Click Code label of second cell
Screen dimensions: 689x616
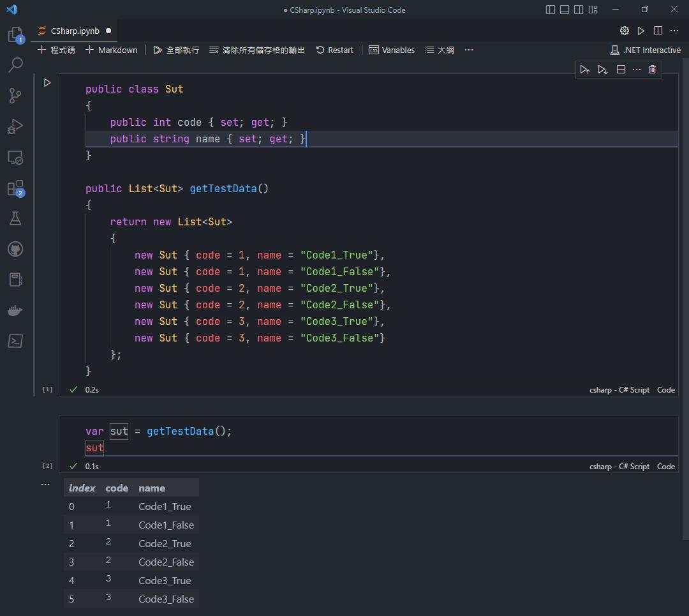click(x=665, y=467)
